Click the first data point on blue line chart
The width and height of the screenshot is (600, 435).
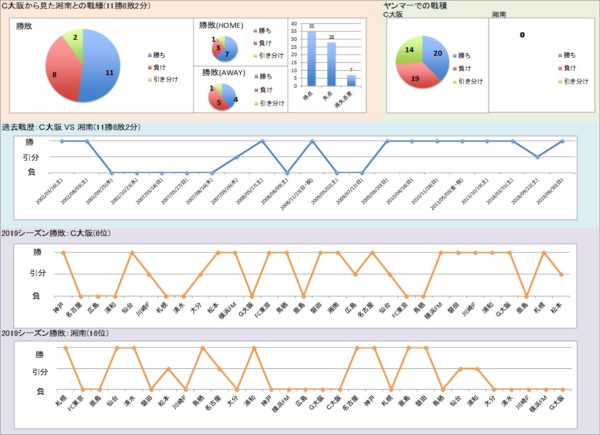pyautogui.click(x=64, y=141)
